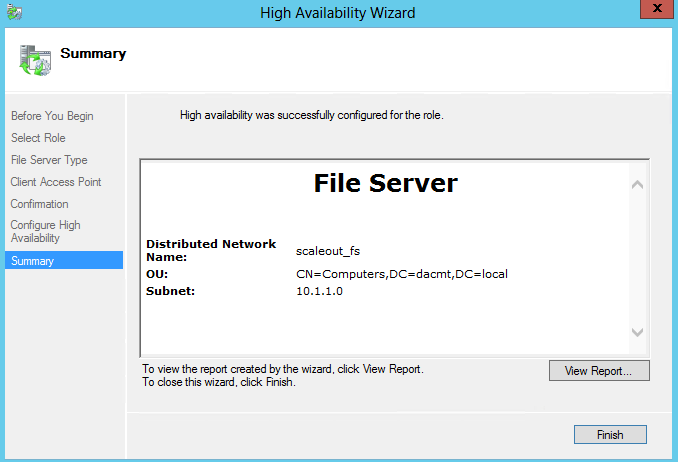678x462 pixels.
Task: Click the File Server heading in the report
Action: 385,183
